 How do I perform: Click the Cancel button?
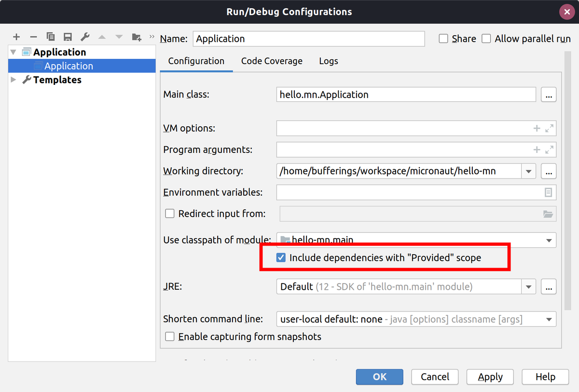point(435,377)
